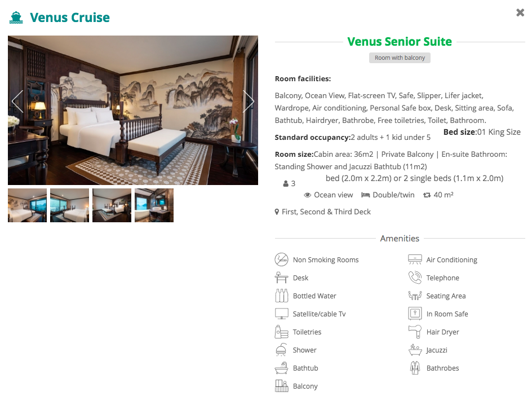Image resolution: width=532 pixels, height=418 pixels.
Task: Show the next room photo
Action: (x=249, y=101)
